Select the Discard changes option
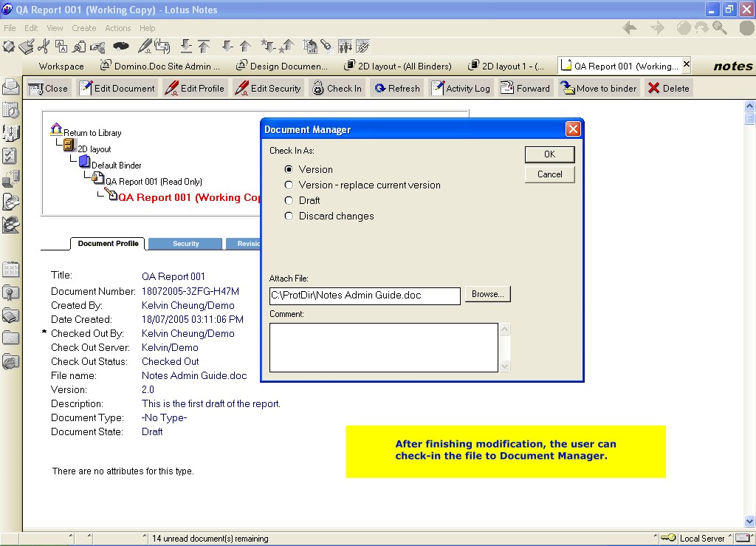Screen dimensions: 756x546 (289, 216)
